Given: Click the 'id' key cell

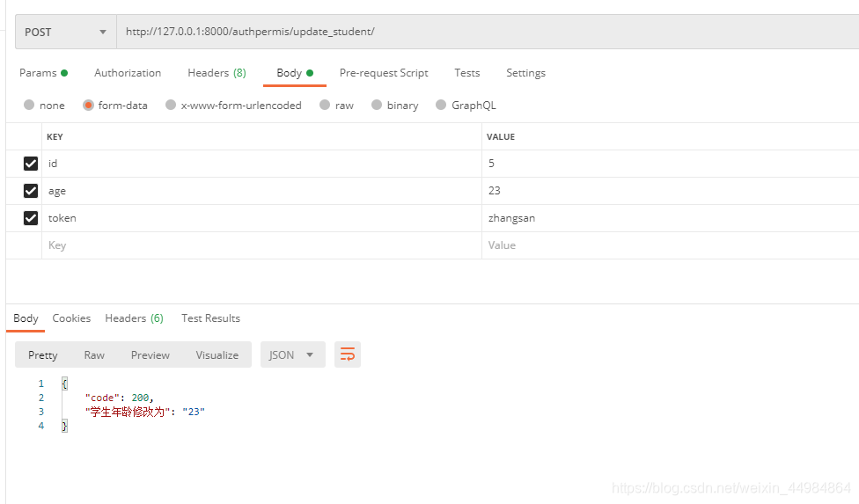Looking at the screenshot, I should click(x=262, y=164).
